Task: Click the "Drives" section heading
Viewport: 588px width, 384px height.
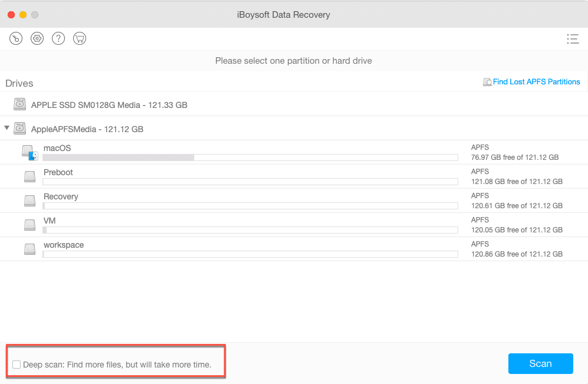Action: [19, 83]
